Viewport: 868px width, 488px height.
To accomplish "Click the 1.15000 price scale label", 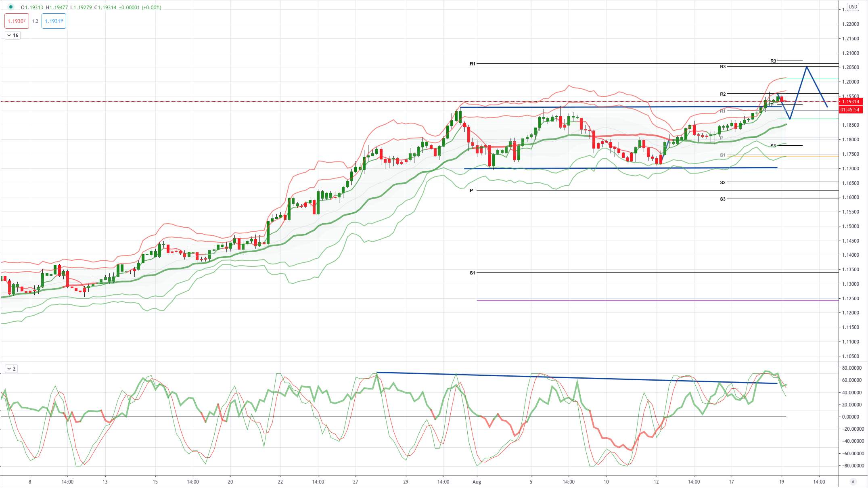I will point(850,226).
